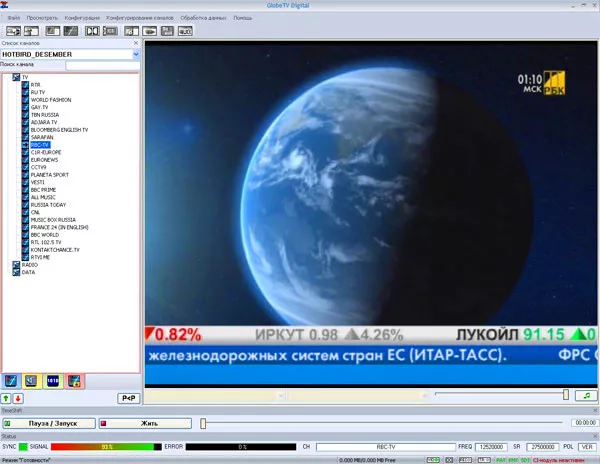Open the Конфигурация menu
Screen dimensions: 600x464
pos(82,18)
